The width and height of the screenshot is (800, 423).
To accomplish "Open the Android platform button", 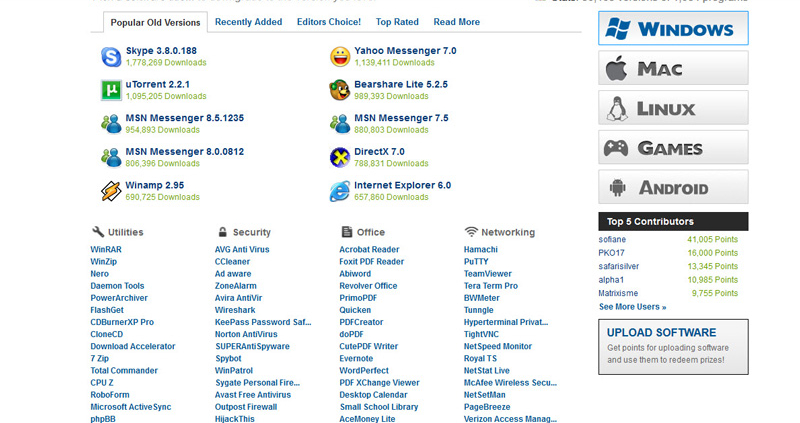I will click(x=673, y=187).
